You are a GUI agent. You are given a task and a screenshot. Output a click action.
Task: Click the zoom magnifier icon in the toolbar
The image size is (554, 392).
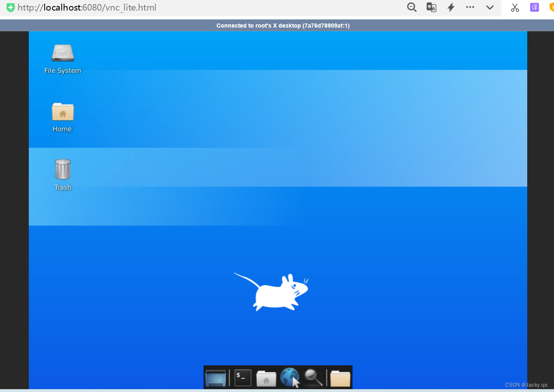pos(412,7)
